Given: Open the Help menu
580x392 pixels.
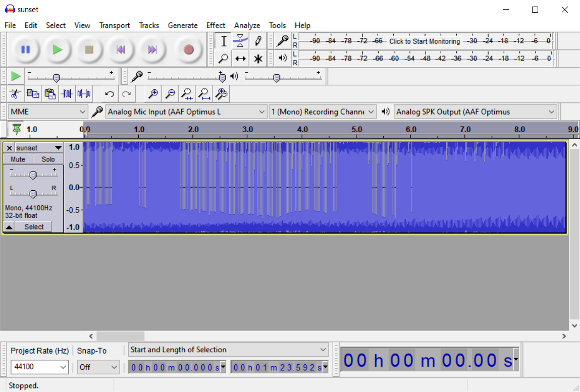Looking at the screenshot, I should 302,25.
